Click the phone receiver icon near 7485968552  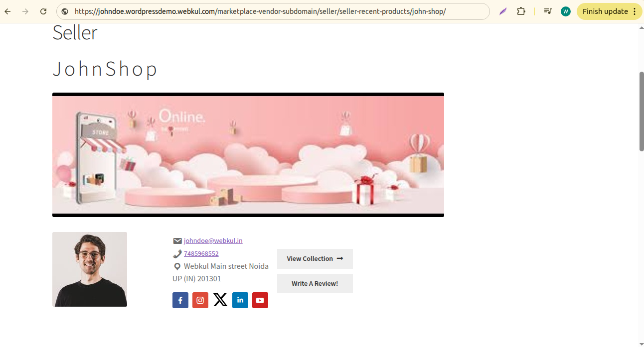[x=177, y=253]
